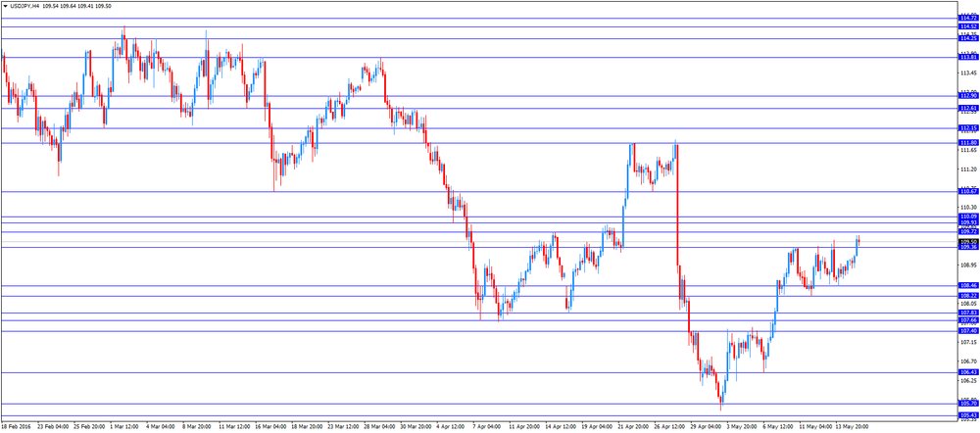Select the 110.09 price level label
This screenshot has height=433, width=980.
[969, 216]
